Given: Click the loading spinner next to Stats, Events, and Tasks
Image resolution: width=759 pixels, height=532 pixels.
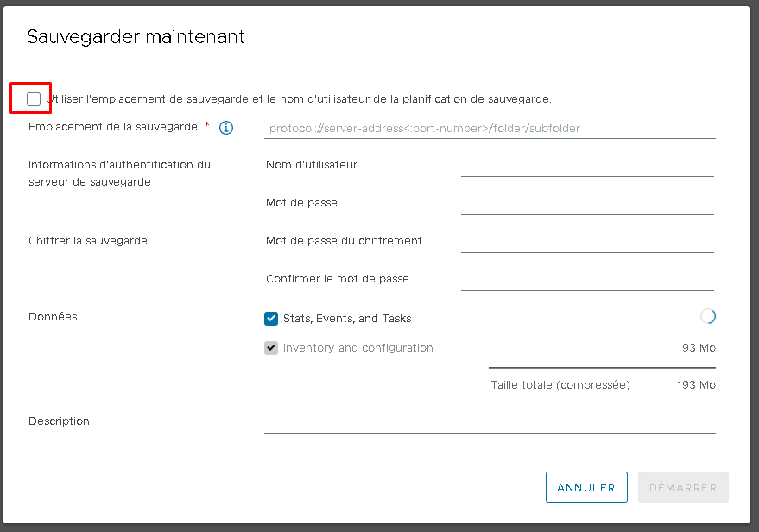Looking at the screenshot, I should [708, 317].
